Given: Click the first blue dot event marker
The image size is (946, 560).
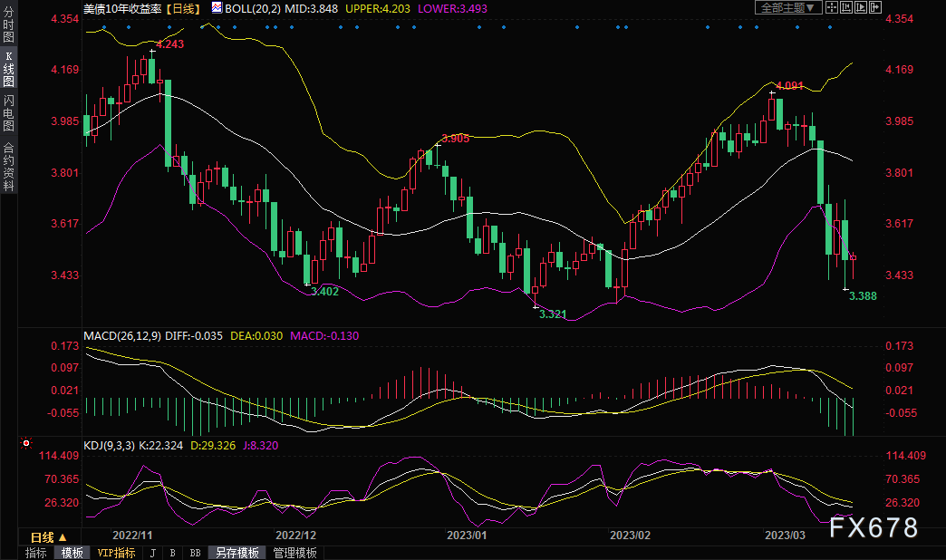Looking at the screenshot, I should [x=104, y=27].
